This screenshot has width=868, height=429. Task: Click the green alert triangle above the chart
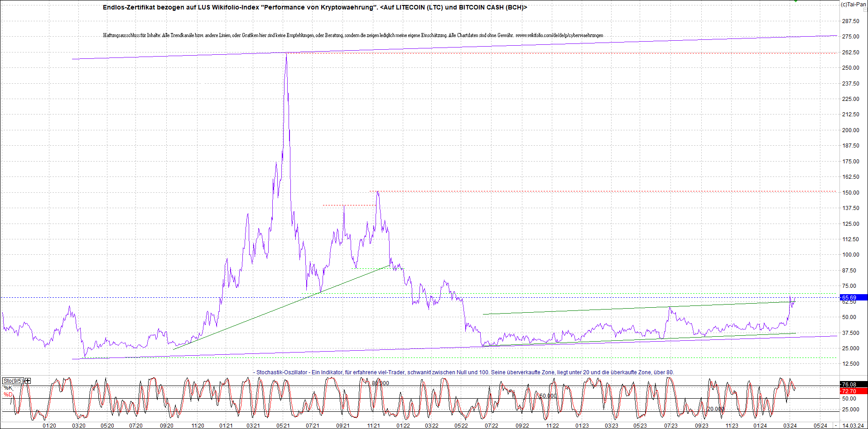796,2
